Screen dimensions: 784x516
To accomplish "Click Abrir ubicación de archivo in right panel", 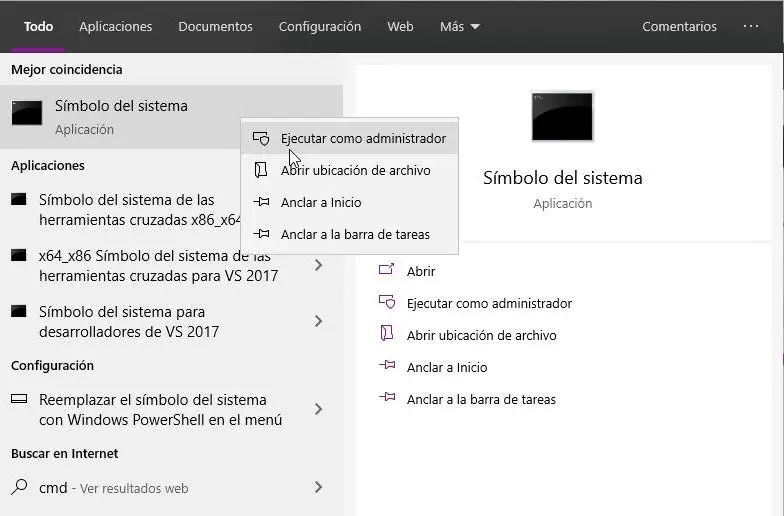I will click(x=482, y=336).
